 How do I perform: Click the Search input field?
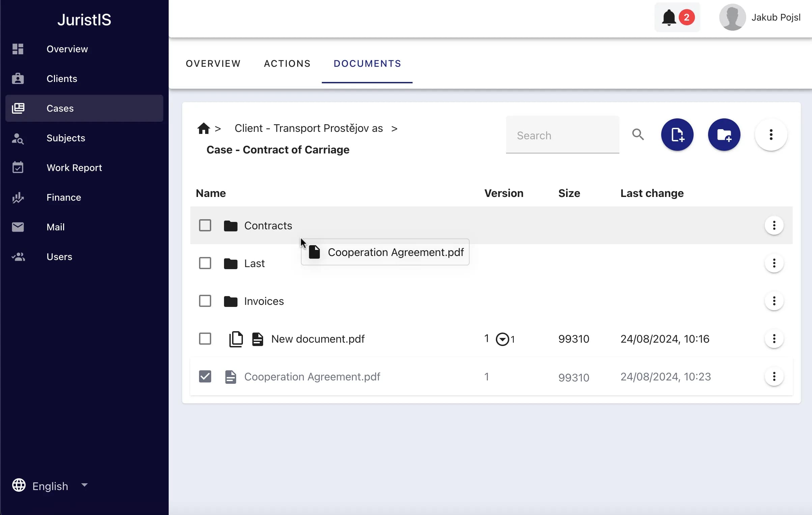(x=562, y=135)
